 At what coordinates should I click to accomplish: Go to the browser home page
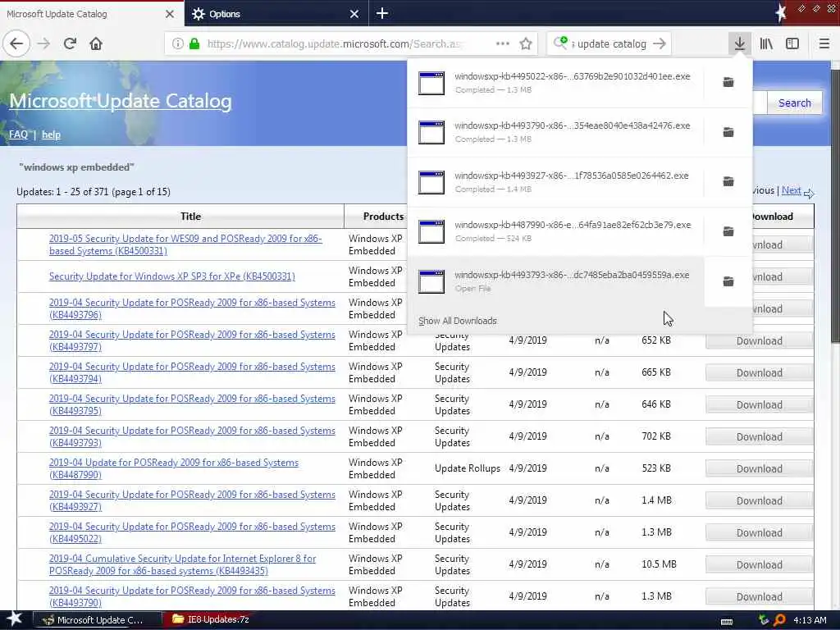pyautogui.click(x=96, y=43)
